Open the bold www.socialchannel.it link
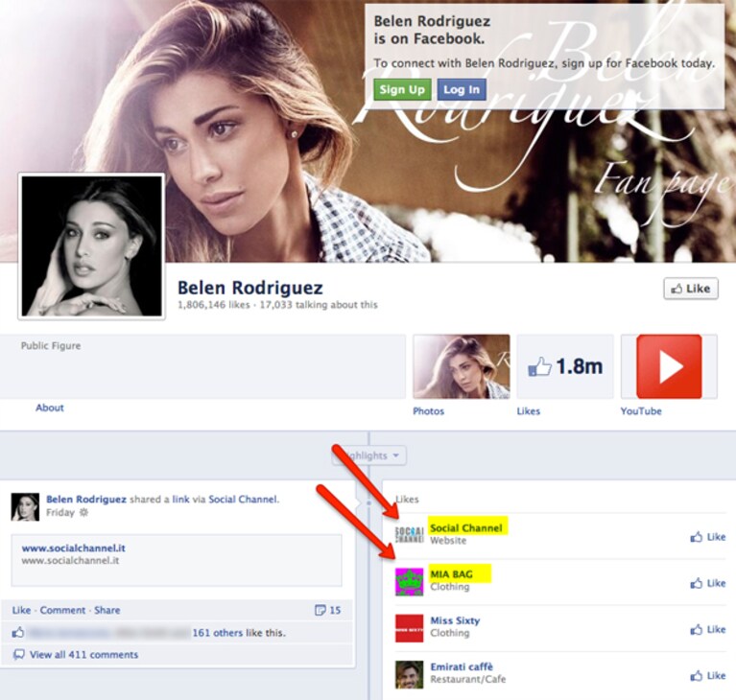Viewport: 736px width, 700px height. (x=74, y=548)
